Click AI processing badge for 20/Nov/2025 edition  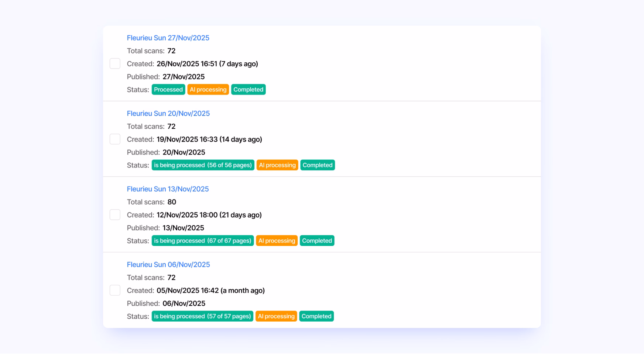pyautogui.click(x=277, y=165)
